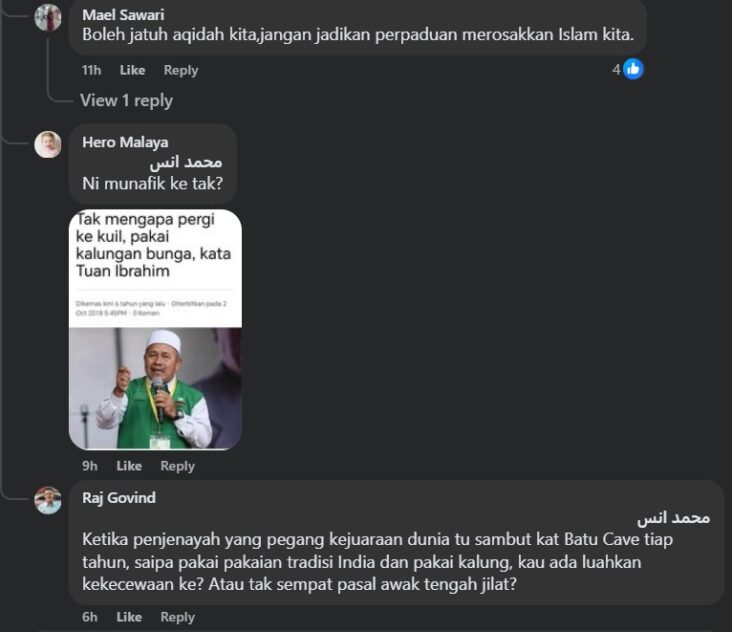Expand View 1 reply thread

[126, 100]
